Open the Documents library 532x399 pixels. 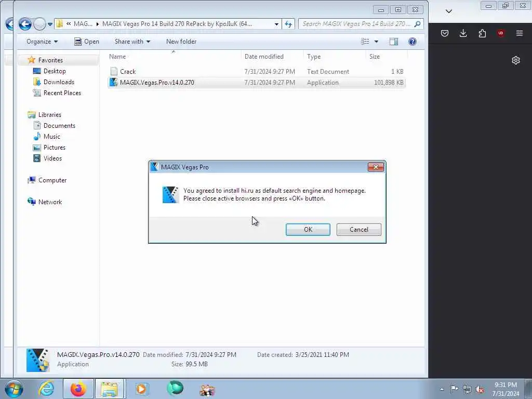[59, 126]
